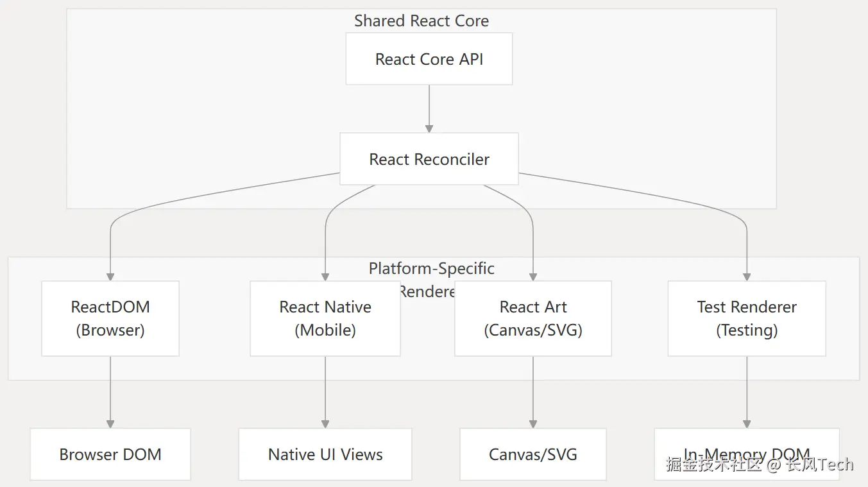Select the React Native (Mobile) box
This screenshot has width=868, height=487.
pyautogui.click(x=325, y=318)
